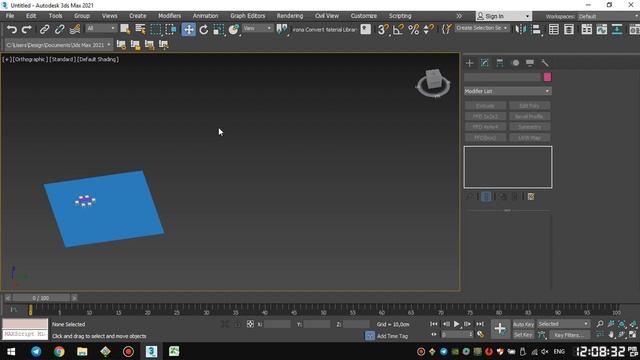This screenshot has width=640, height=360.
Task: Open the Rendering menu
Action: [x=290, y=16]
